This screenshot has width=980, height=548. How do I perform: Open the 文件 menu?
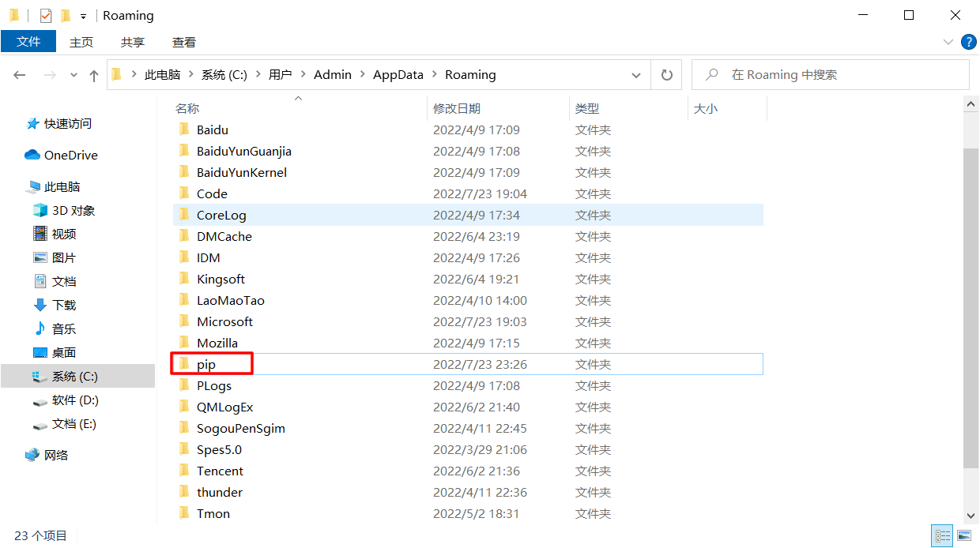[28, 42]
